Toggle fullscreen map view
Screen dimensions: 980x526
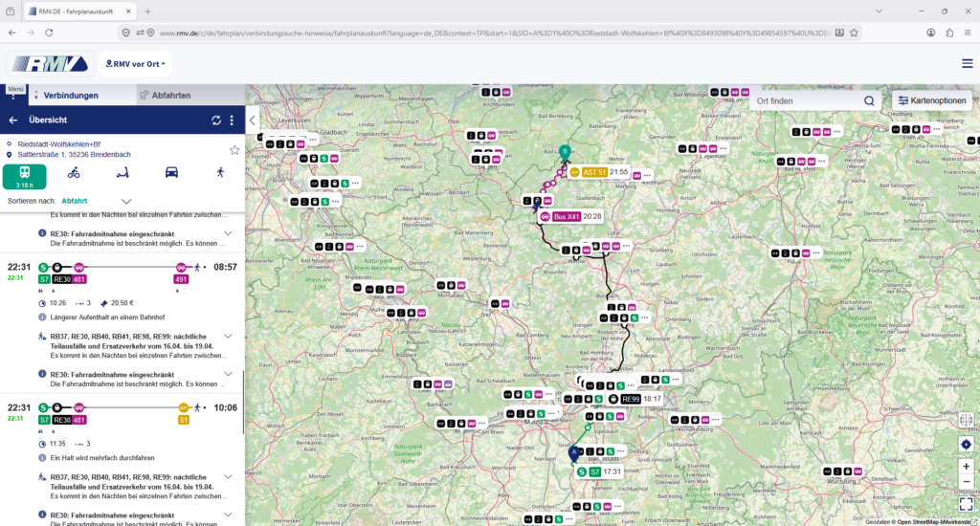(x=966, y=504)
